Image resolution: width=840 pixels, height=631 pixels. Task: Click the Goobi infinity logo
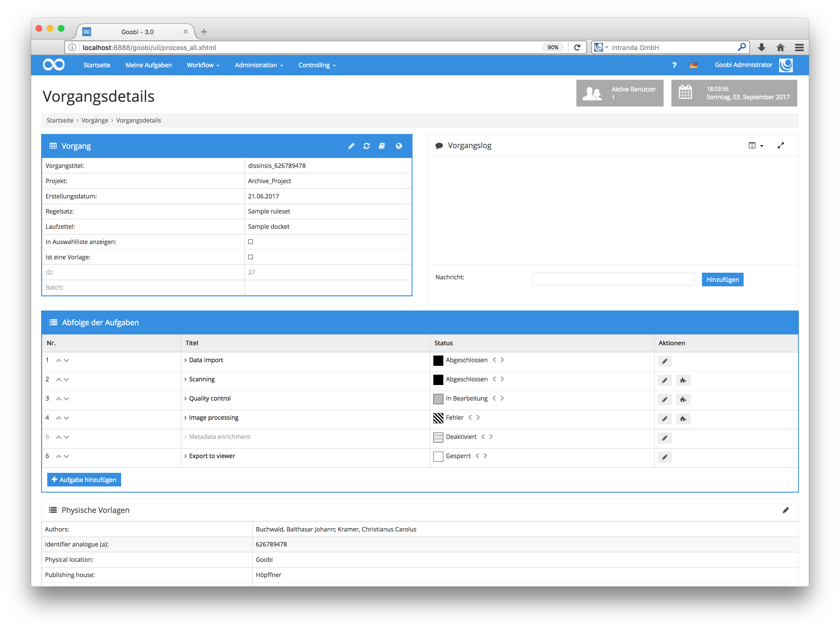[x=54, y=64]
